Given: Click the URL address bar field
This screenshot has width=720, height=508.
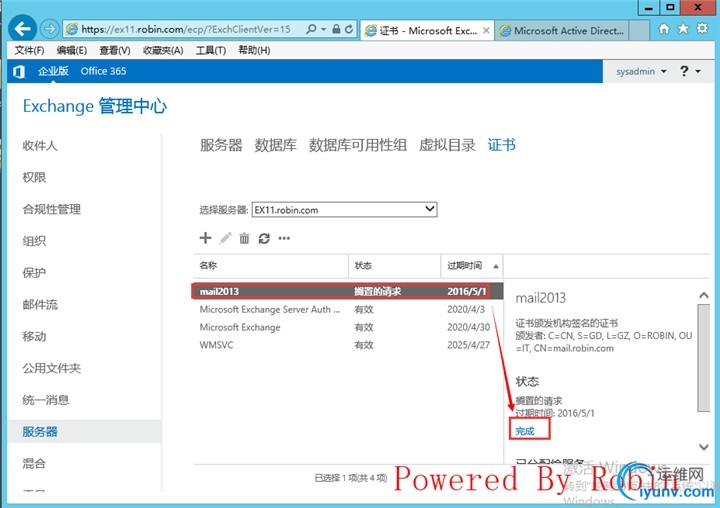Looking at the screenshot, I should pyautogui.click(x=186, y=29).
